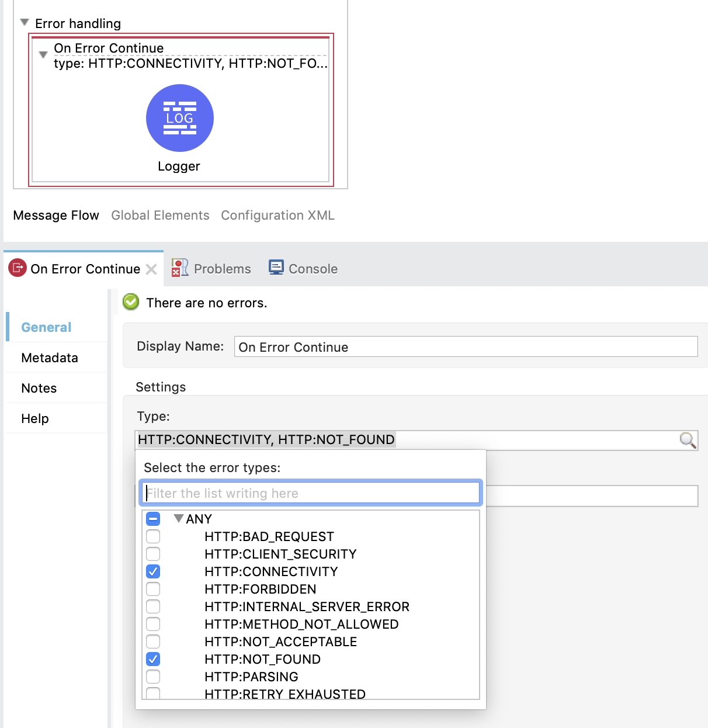The height and width of the screenshot is (728, 708).
Task: Collapse the Error handling section
Action: [25, 23]
